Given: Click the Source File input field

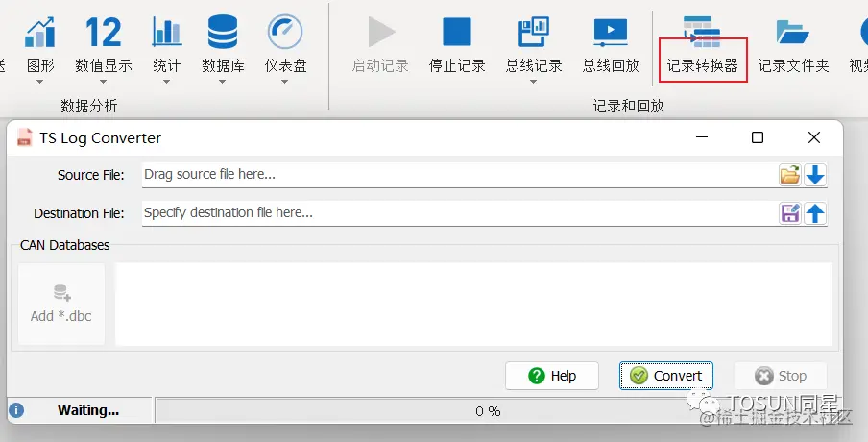Looking at the screenshot, I should click(x=460, y=175).
